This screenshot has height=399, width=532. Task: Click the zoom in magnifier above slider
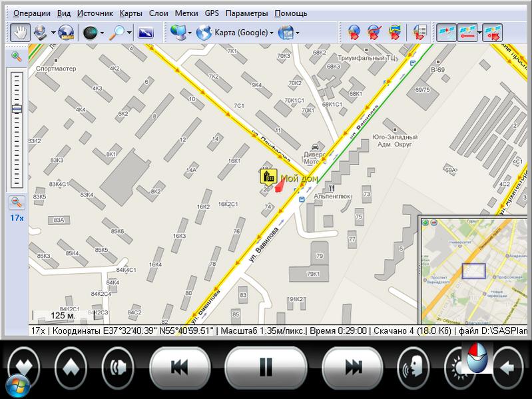(17, 57)
